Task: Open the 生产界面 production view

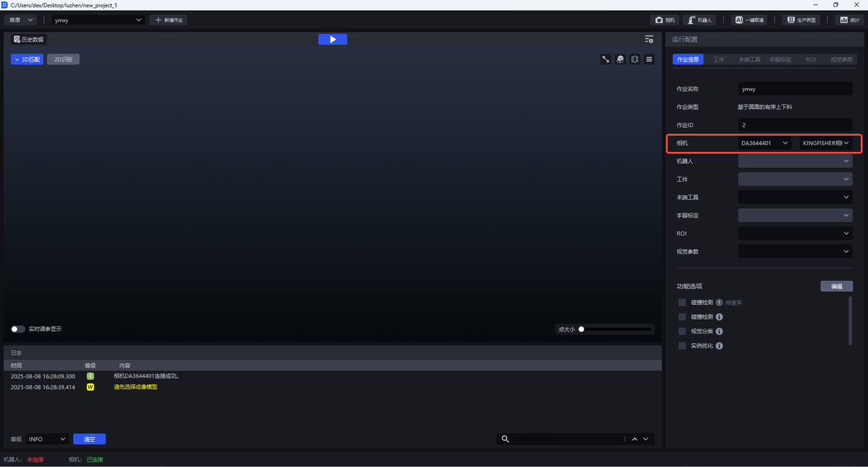Action: tap(800, 20)
